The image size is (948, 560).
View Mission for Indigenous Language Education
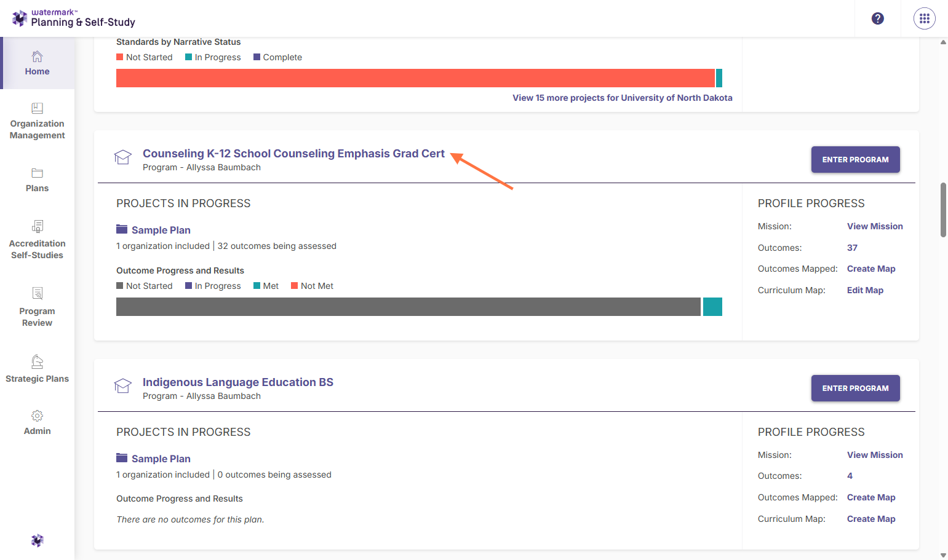[x=875, y=455]
